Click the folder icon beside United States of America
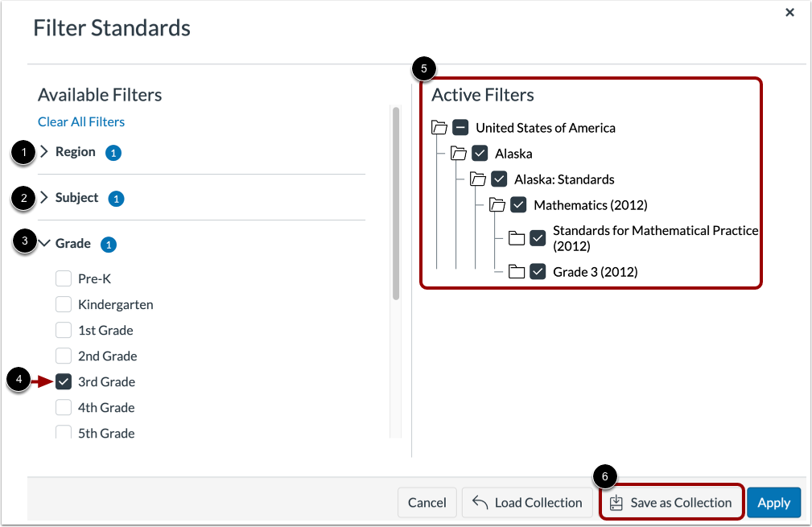This screenshot has height=527, width=812. 439,127
